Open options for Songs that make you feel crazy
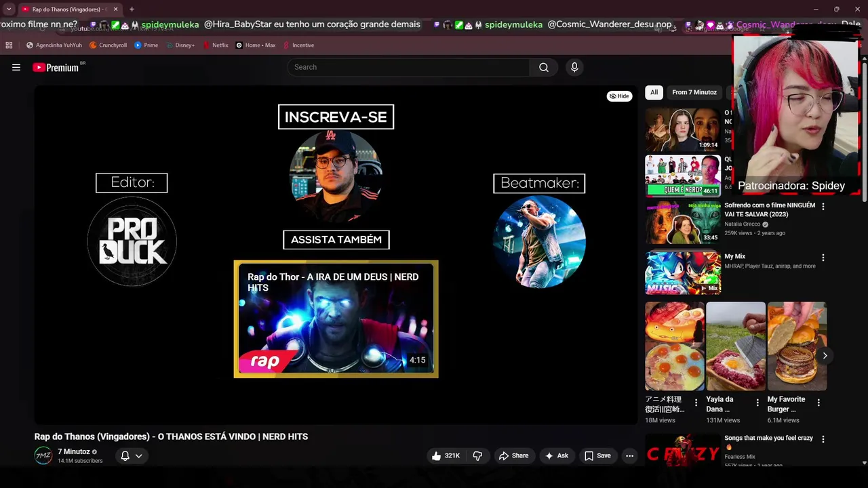Image resolution: width=868 pixels, height=488 pixels. click(x=823, y=439)
